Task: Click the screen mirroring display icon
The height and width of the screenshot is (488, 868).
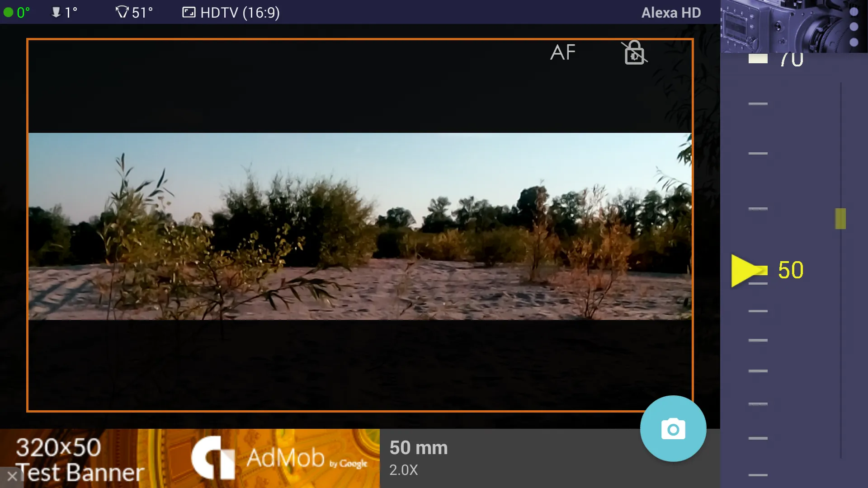Action: click(x=189, y=13)
